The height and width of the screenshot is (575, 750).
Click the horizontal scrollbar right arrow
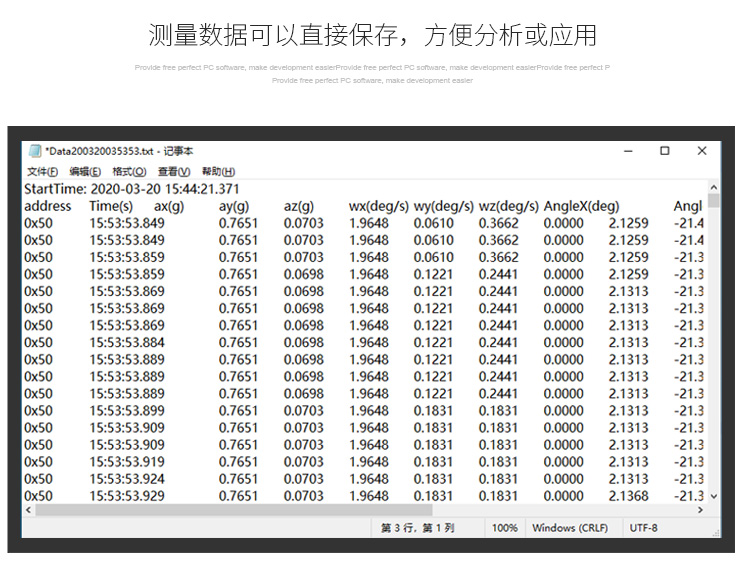click(x=700, y=510)
